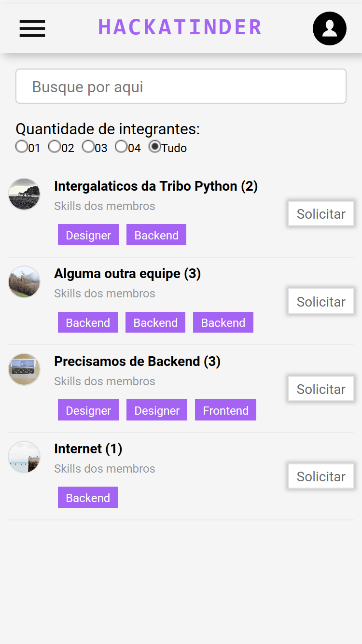Viewport: 362px width, 644px height.
Task: Click the Frontend tag under Precisamos de Backend
Action: coord(225,410)
